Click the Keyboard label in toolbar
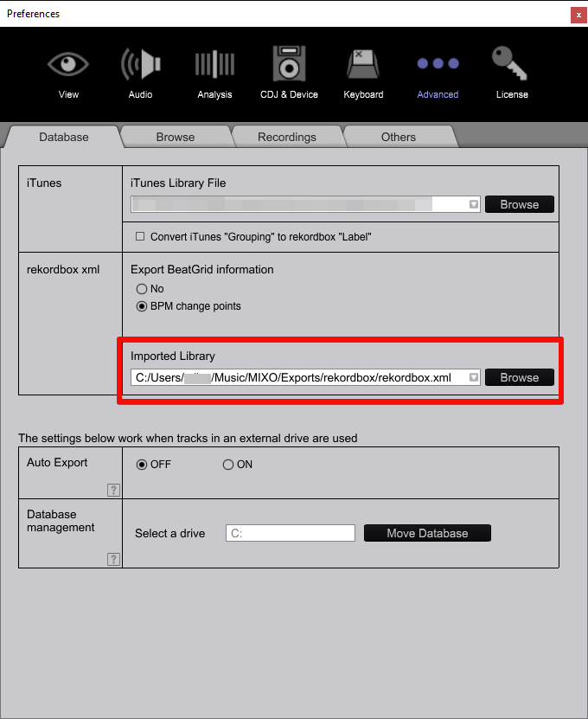The width and height of the screenshot is (588, 719). point(363,94)
